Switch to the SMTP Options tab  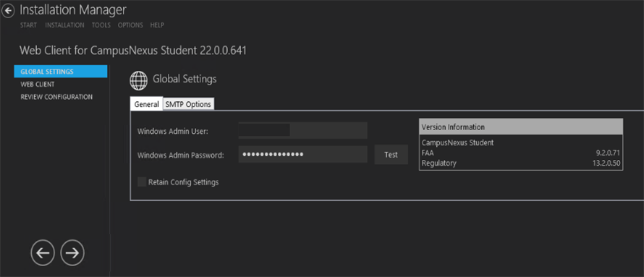pos(188,104)
